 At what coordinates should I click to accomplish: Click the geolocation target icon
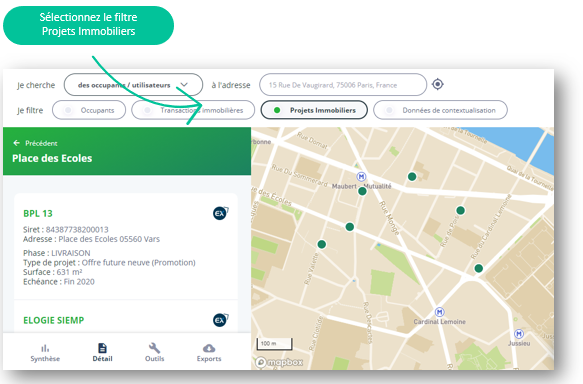coord(438,84)
